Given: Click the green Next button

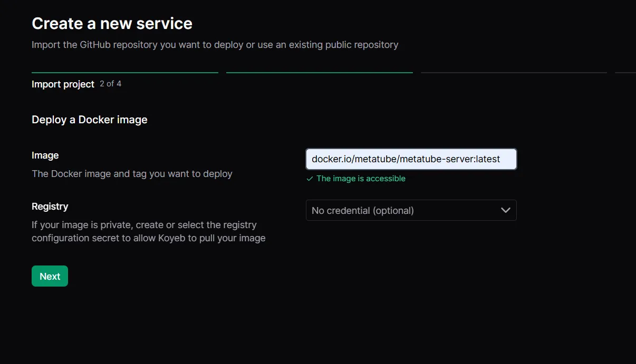Looking at the screenshot, I should coord(50,276).
